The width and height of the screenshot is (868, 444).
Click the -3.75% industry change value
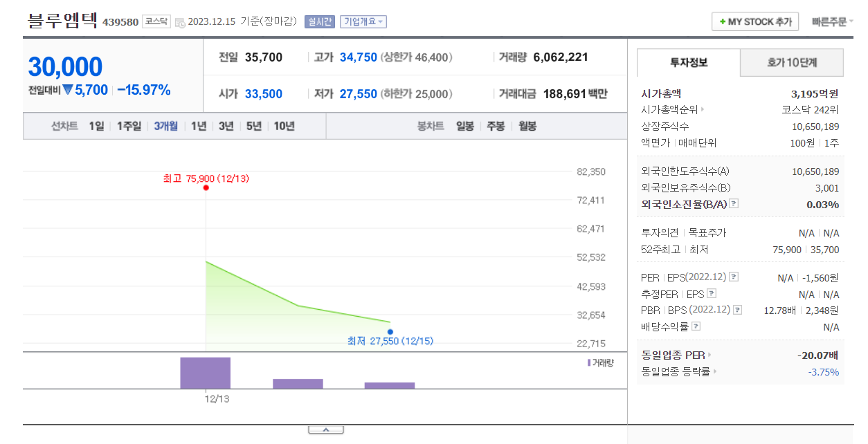coord(824,372)
